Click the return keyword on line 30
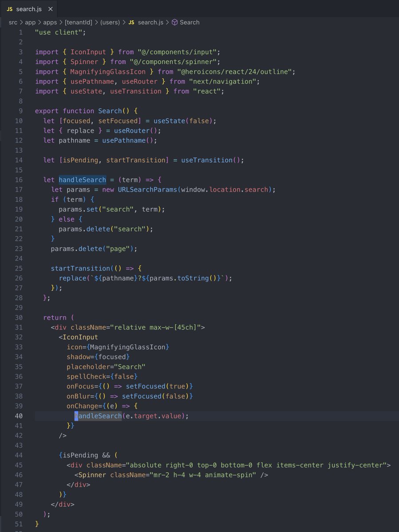This screenshot has width=399, height=532. pyautogui.click(x=55, y=317)
